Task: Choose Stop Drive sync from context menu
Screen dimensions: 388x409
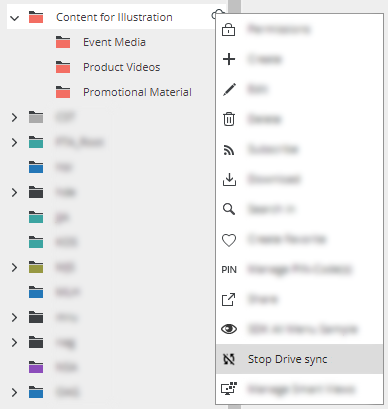Action: tap(299, 359)
